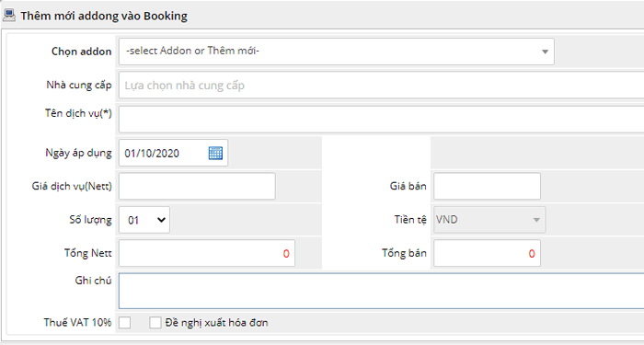Screen dimensions: 644x345
Task: Select the Tổng bán total field
Action: click(x=487, y=253)
